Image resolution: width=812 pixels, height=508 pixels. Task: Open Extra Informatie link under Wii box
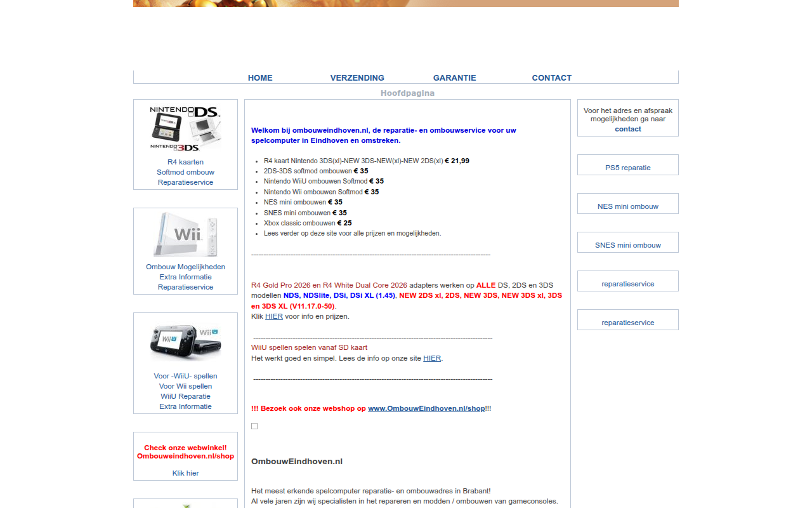pos(185,277)
